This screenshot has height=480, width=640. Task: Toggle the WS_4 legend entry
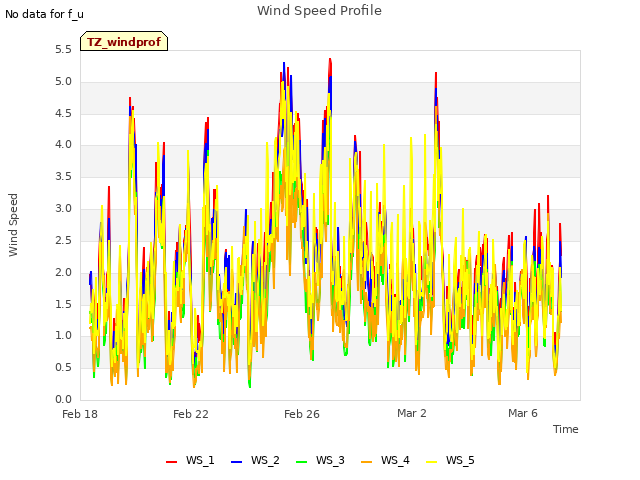coord(385,460)
